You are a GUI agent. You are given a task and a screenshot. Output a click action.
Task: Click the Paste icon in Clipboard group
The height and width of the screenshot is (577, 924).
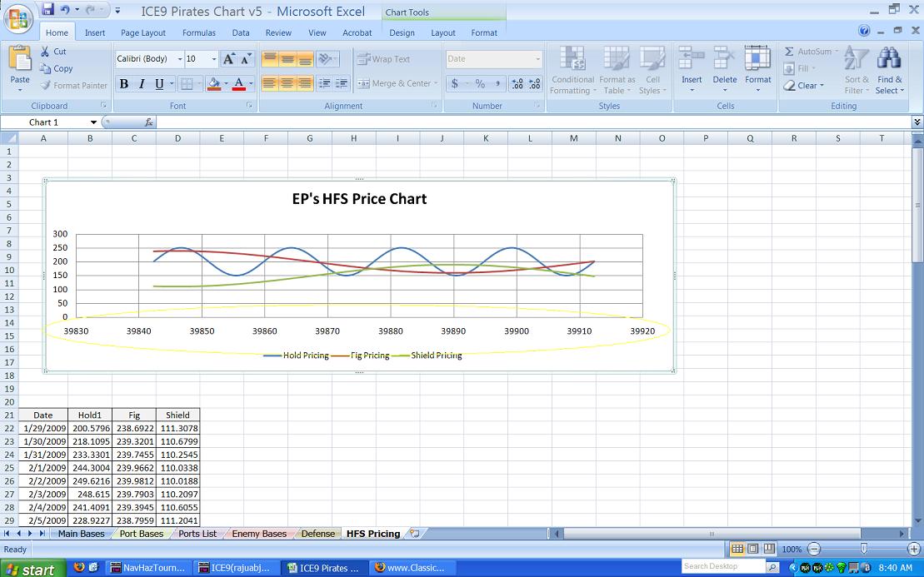20,60
